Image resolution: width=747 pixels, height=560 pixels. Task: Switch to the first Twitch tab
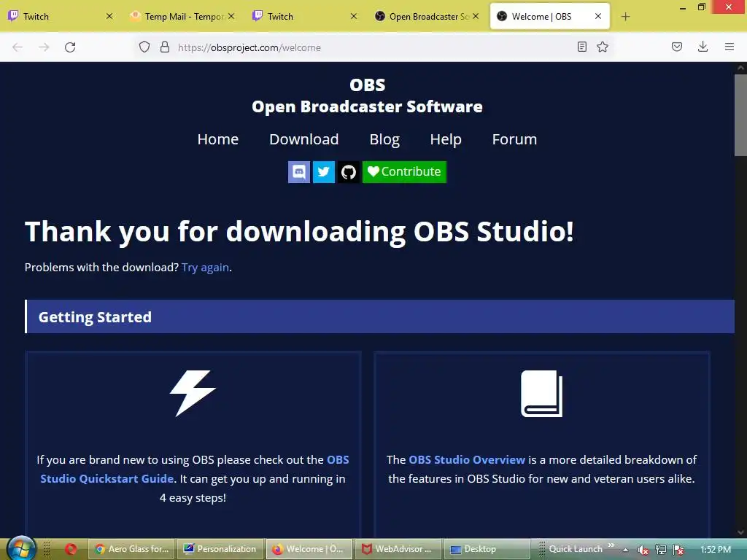point(60,16)
